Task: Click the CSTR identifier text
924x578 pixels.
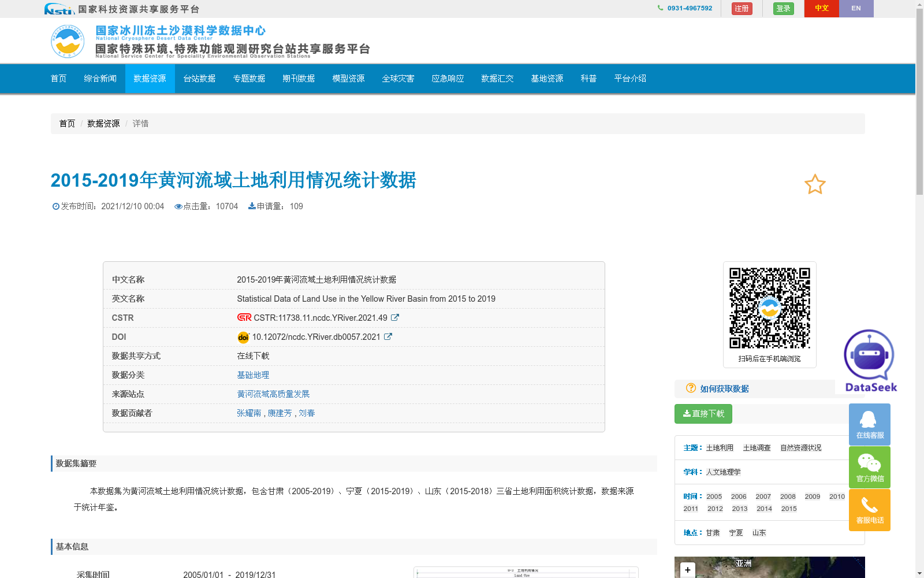Action: (x=321, y=318)
